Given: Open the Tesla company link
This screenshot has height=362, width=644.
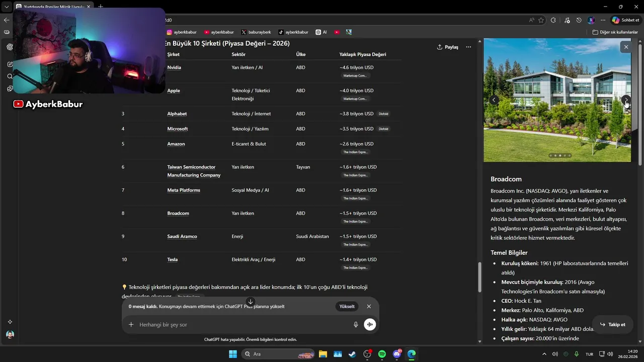Looking at the screenshot, I should click(173, 259).
